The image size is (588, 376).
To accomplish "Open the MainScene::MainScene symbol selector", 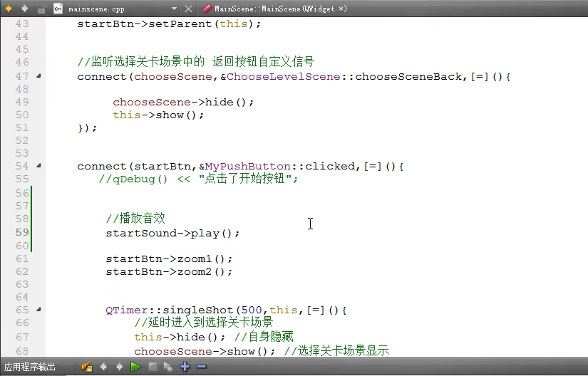I will point(281,9).
